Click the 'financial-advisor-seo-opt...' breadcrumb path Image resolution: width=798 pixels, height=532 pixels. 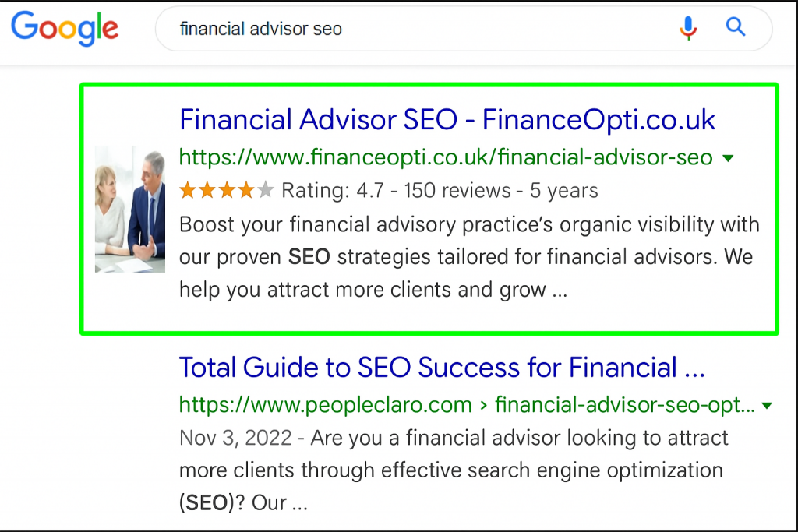pyautogui.click(x=625, y=405)
